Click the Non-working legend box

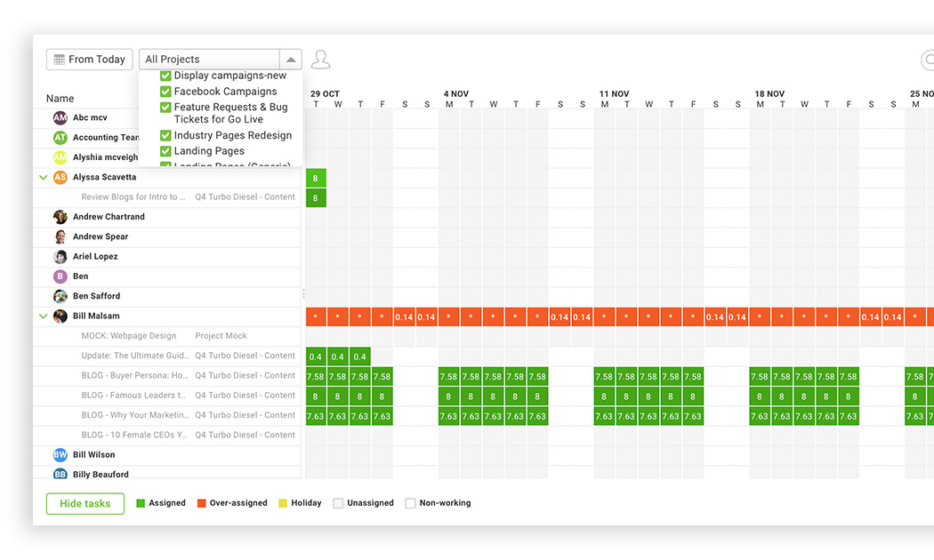coord(410,503)
